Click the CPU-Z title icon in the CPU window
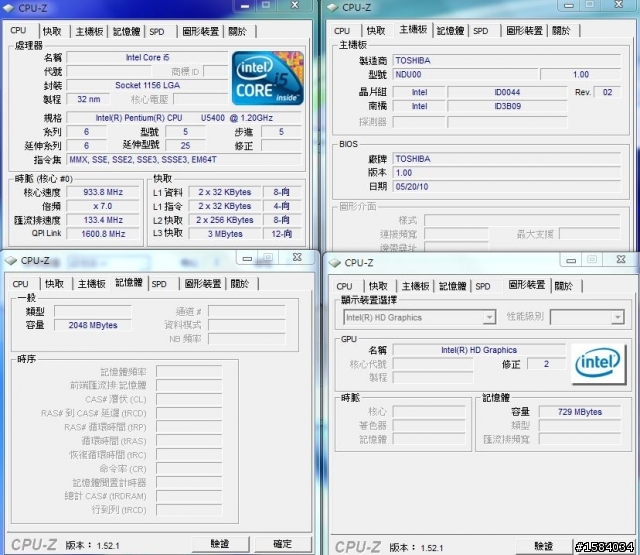640x555 pixels. pos(9,8)
